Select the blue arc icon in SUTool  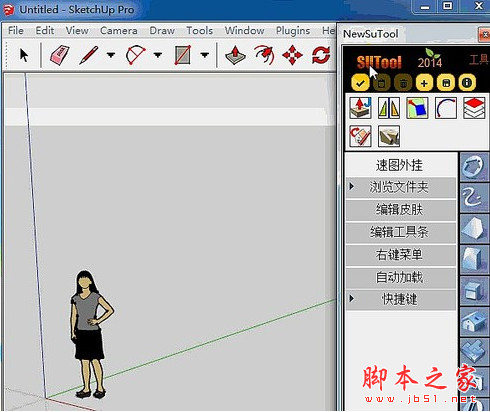446,108
